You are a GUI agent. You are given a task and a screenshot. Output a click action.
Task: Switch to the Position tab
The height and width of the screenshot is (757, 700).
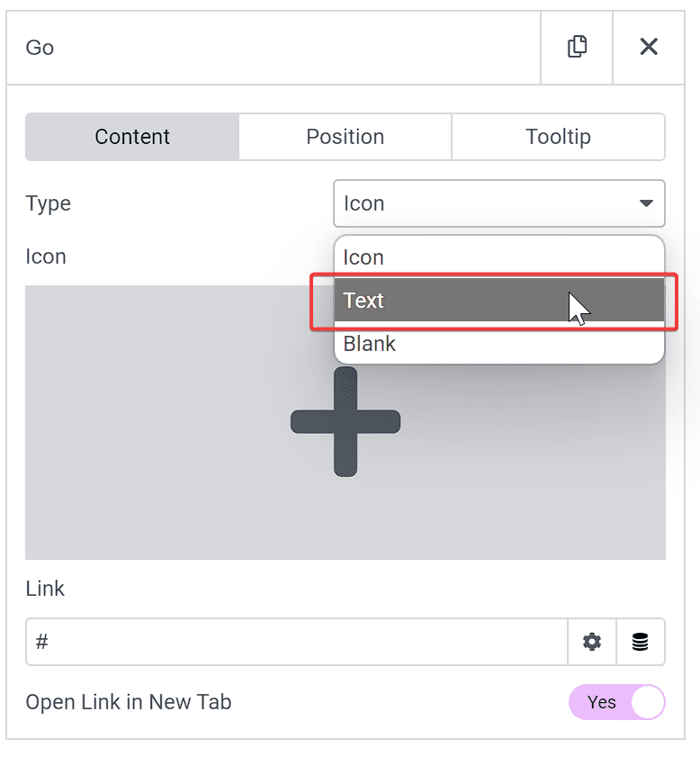345,137
